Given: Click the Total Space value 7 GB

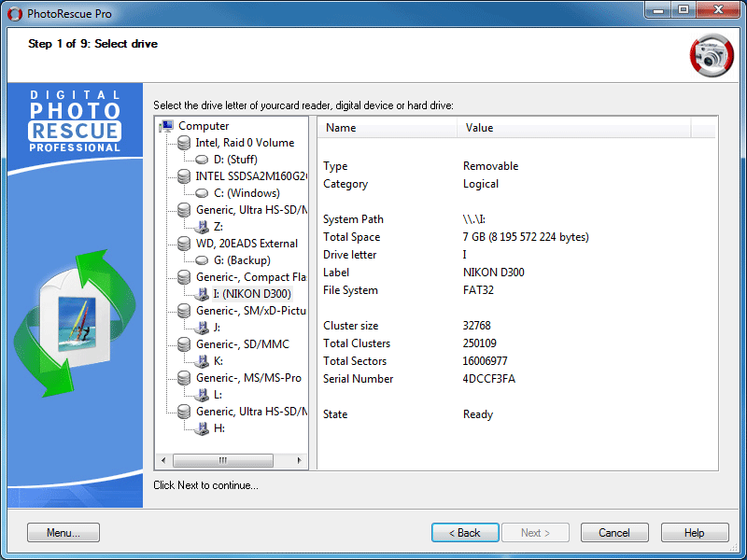Looking at the screenshot, I should pos(526,237).
